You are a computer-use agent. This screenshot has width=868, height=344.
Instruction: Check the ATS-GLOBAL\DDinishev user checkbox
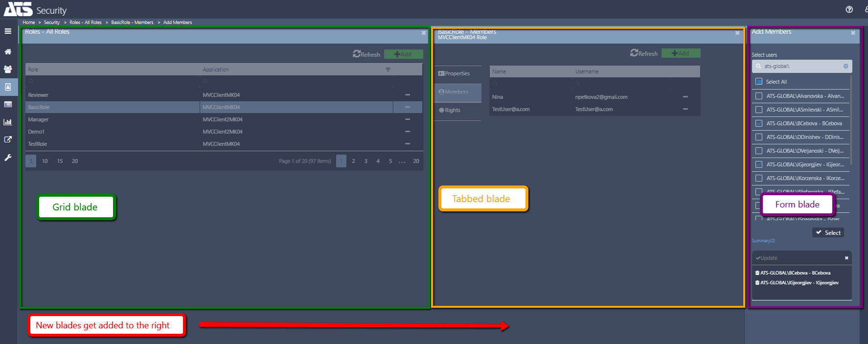click(759, 137)
